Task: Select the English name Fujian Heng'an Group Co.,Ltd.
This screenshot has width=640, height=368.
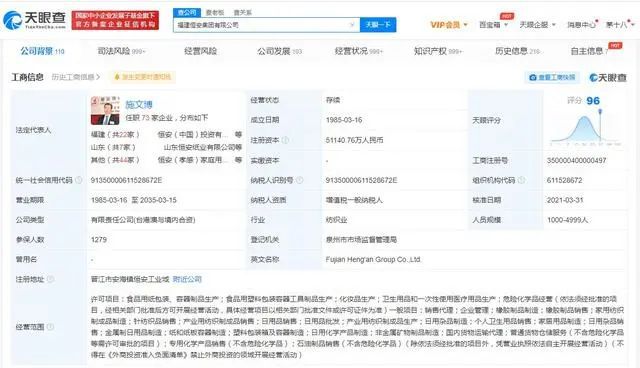Action: tap(373, 259)
